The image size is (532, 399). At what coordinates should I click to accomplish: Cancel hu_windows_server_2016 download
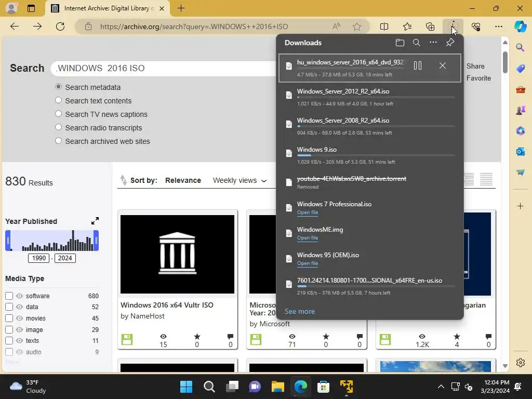[443, 65]
